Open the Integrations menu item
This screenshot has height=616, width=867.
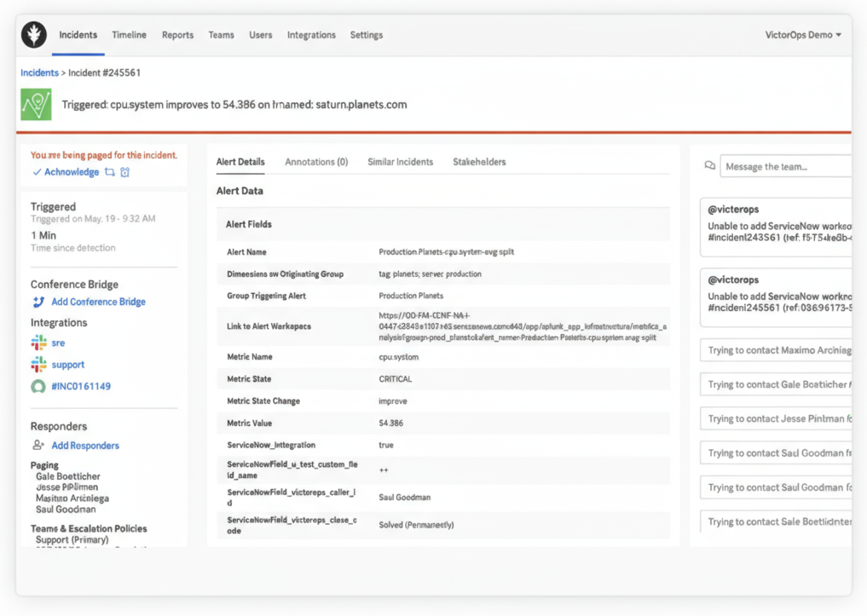point(311,35)
